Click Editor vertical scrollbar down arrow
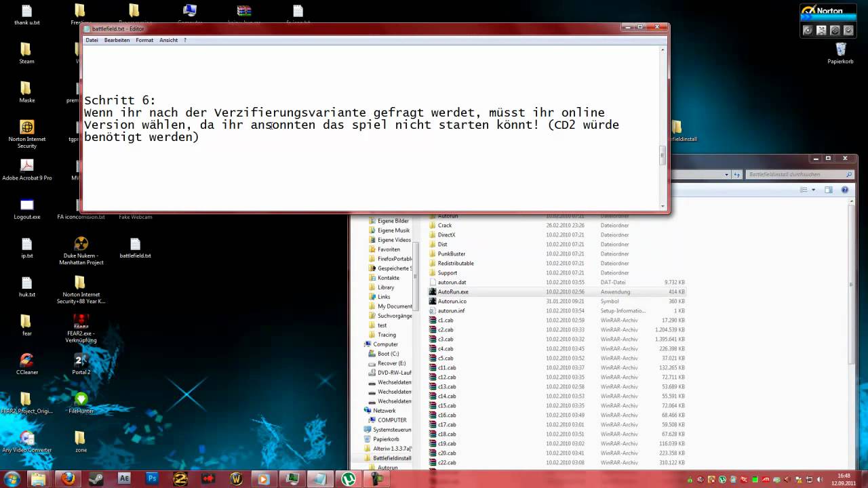868x488 pixels. coord(663,205)
